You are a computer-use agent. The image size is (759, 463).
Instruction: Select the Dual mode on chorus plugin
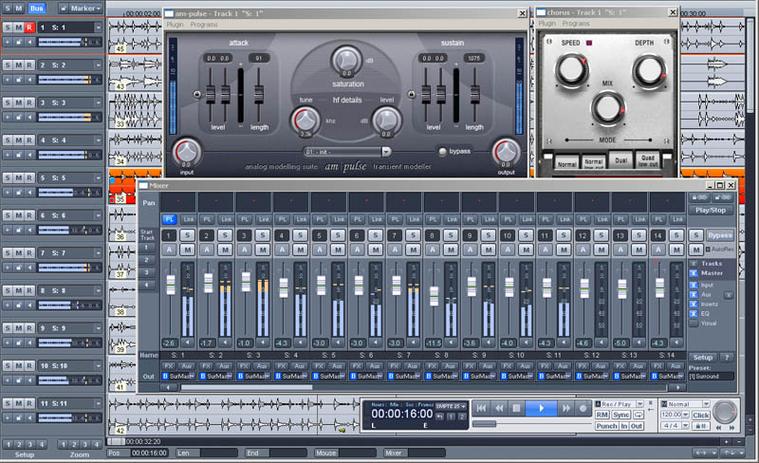(621, 160)
